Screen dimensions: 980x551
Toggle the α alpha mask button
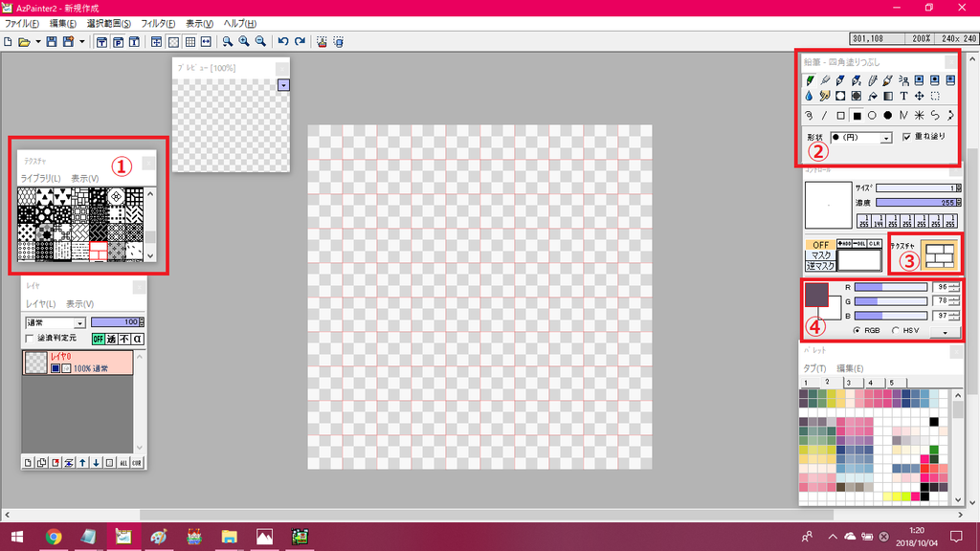coord(138,340)
